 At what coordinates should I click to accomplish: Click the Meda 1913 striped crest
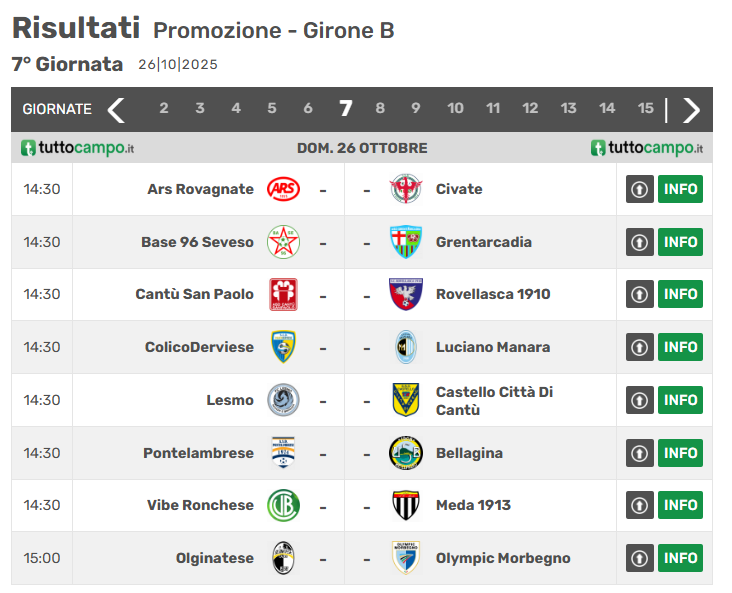405,505
